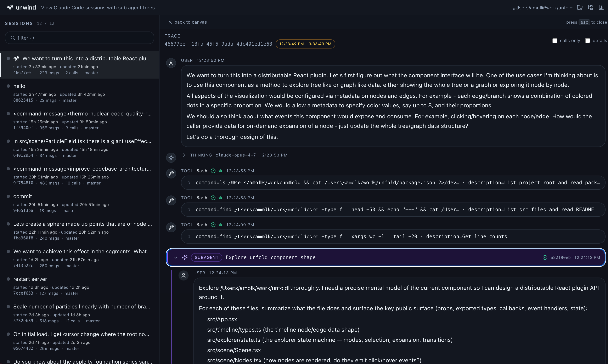
Task: Open the folder tree view icon
Action: point(591,8)
